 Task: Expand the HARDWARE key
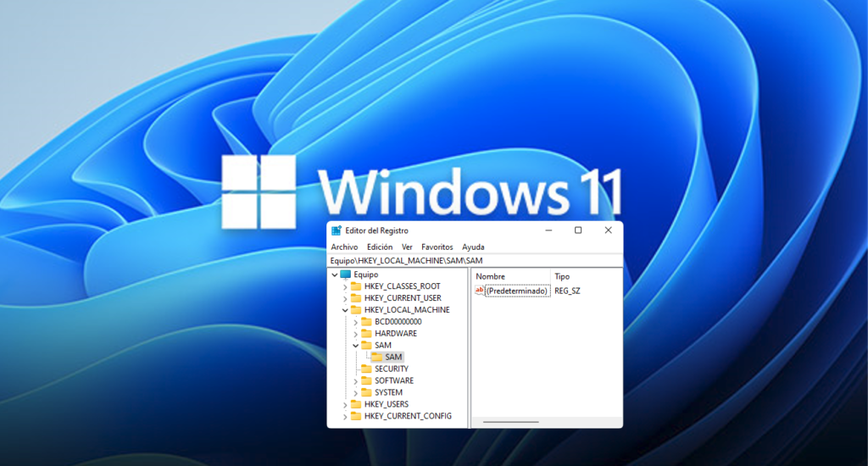click(355, 334)
